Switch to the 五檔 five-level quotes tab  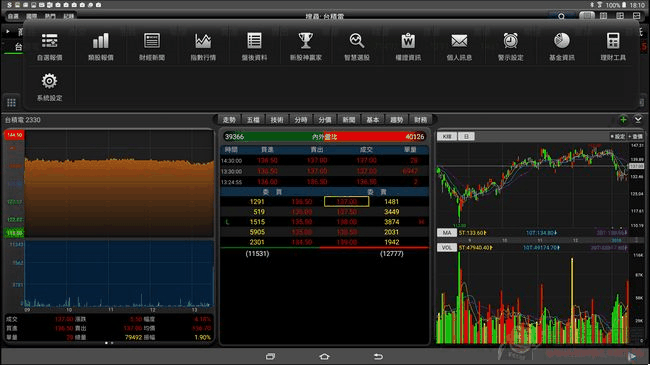click(253, 120)
